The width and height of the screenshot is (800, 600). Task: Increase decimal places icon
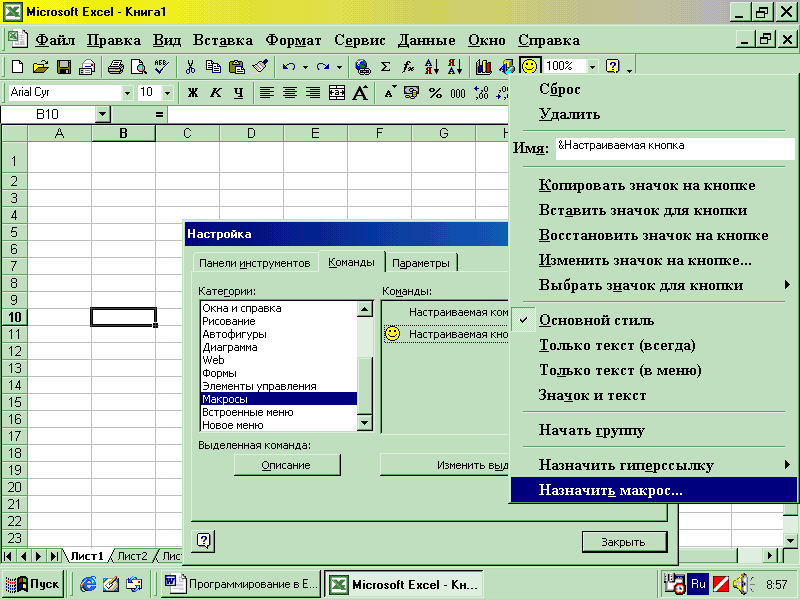tap(481, 93)
